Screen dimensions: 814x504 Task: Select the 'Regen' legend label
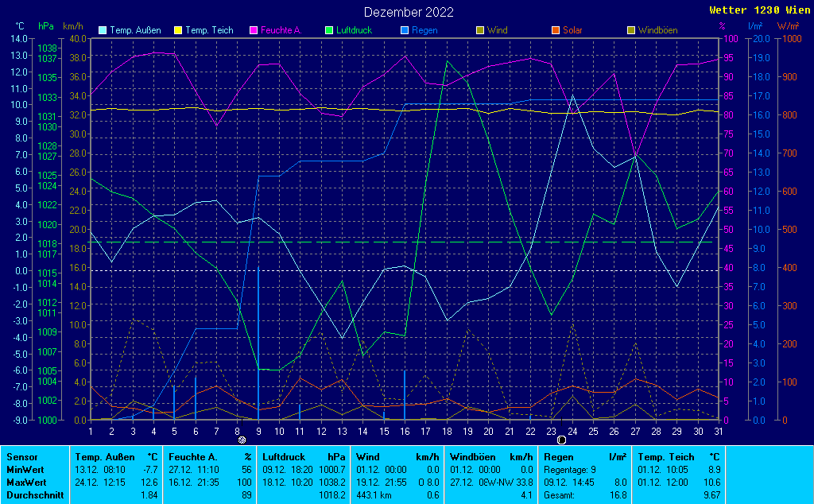424,31
